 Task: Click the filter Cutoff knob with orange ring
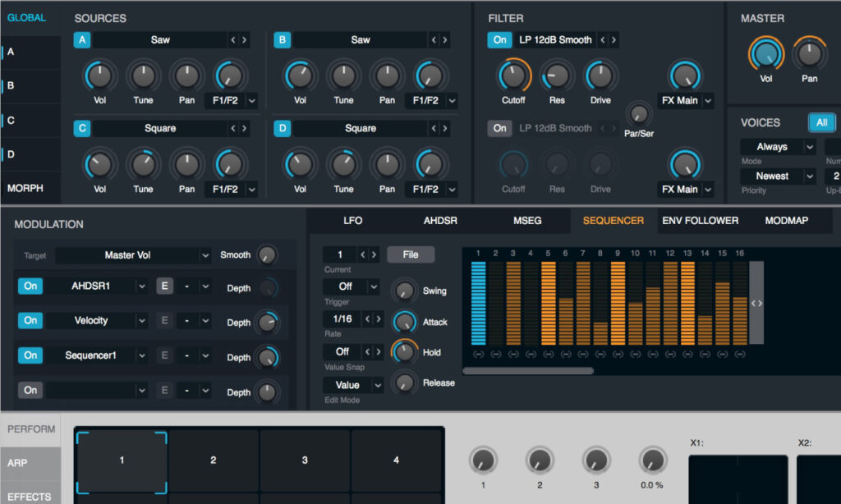513,75
